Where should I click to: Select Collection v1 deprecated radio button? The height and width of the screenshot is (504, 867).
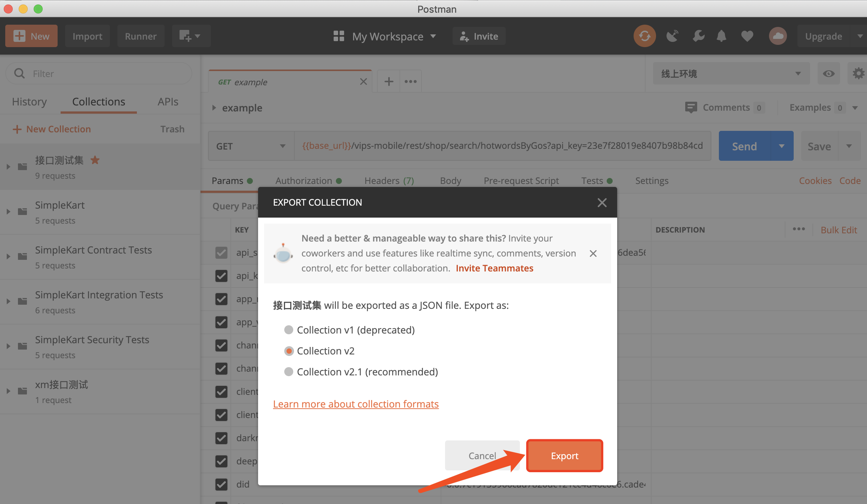pyautogui.click(x=289, y=329)
